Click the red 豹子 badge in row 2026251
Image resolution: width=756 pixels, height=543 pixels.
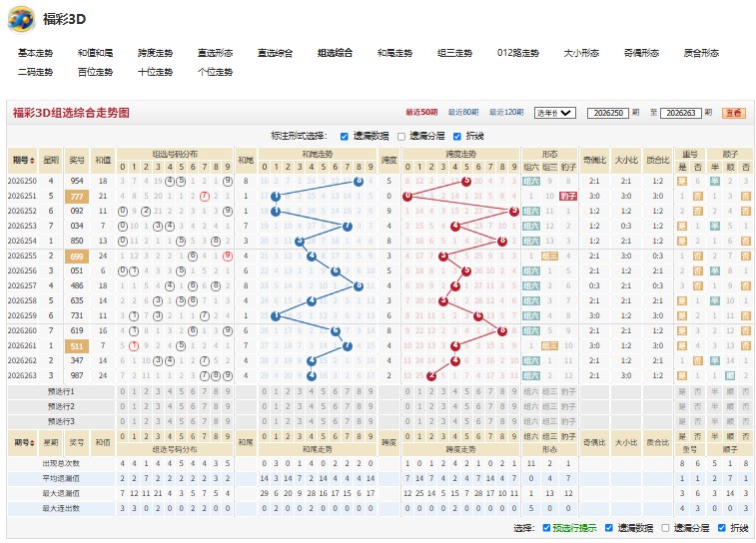click(x=568, y=196)
